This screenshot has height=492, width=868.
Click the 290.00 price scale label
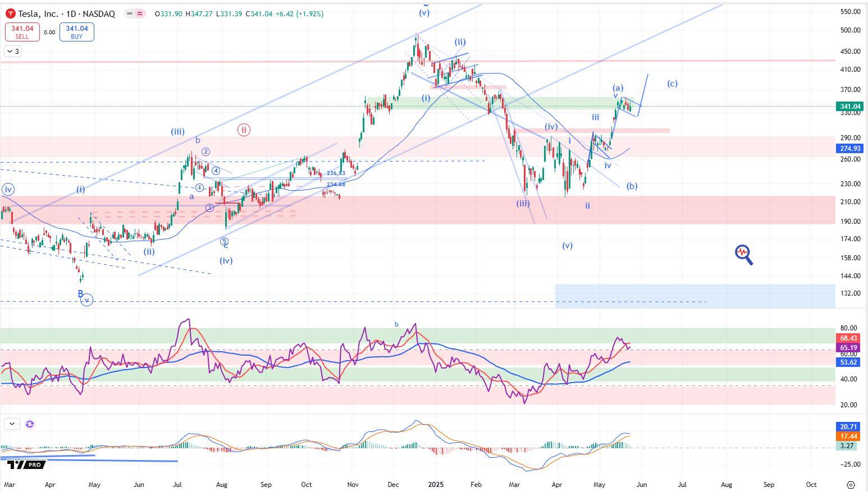(x=851, y=138)
